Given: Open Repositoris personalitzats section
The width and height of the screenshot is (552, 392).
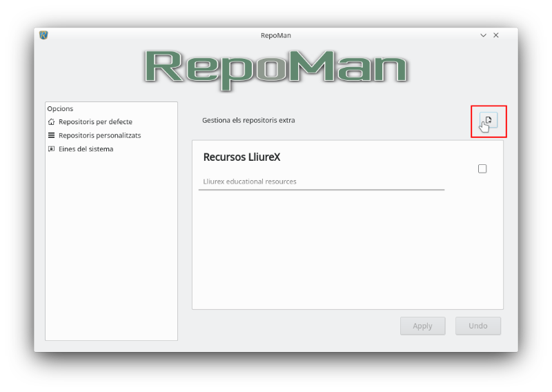Looking at the screenshot, I should [99, 135].
